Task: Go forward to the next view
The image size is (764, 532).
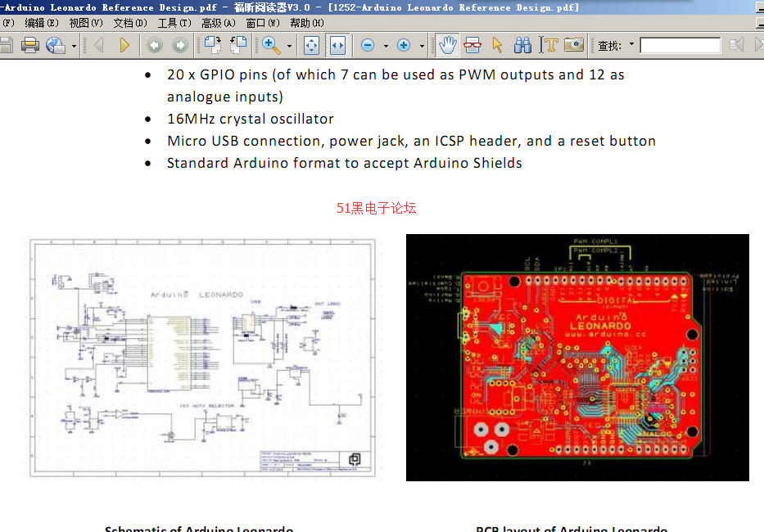Action: [x=180, y=45]
